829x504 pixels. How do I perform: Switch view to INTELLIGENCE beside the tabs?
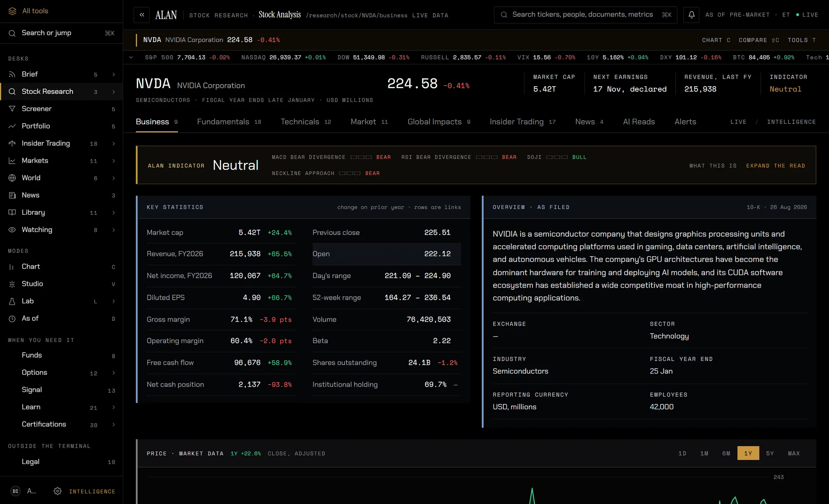point(791,122)
